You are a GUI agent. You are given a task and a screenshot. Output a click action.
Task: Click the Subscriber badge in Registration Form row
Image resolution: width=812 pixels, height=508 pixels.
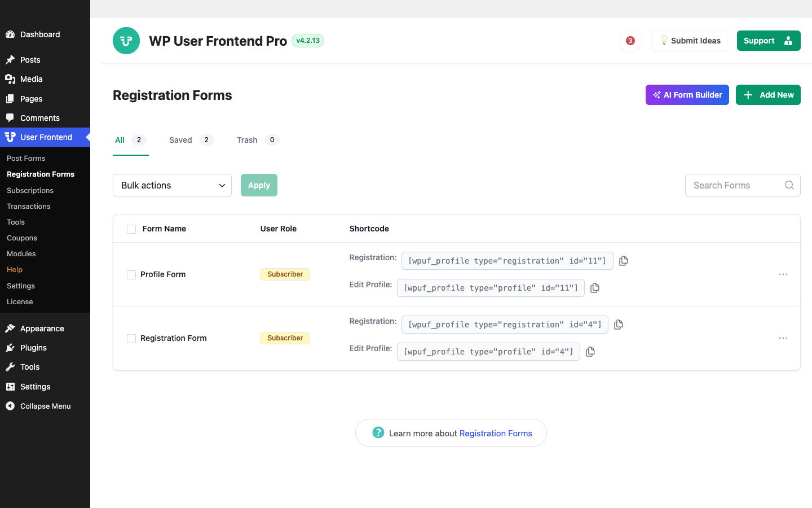click(285, 338)
